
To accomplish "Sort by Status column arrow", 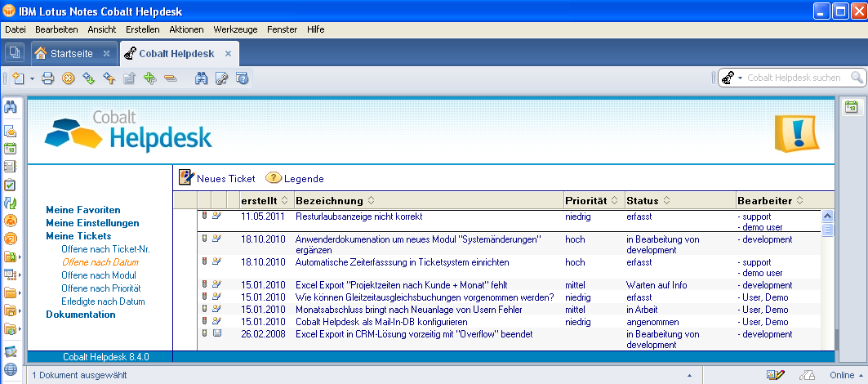I will [x=666, y=201].
